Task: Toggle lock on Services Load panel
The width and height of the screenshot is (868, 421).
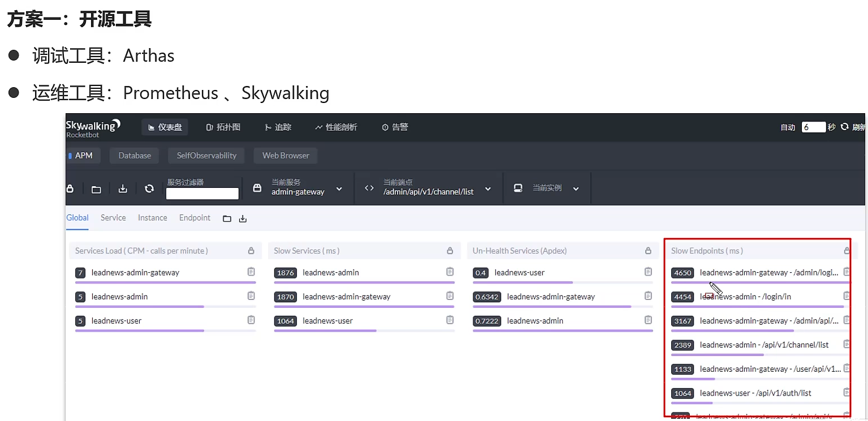Action: coord(251,251)
